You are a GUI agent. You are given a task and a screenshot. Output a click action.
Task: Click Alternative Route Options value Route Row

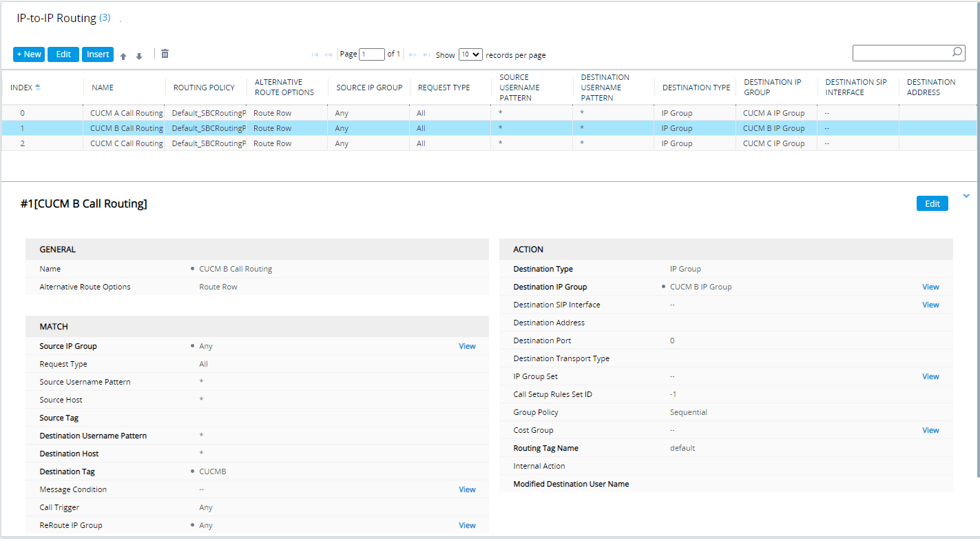218,287
